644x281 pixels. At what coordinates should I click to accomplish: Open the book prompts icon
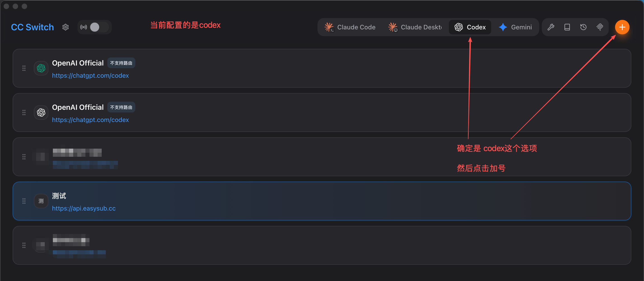tap(567, 27)
